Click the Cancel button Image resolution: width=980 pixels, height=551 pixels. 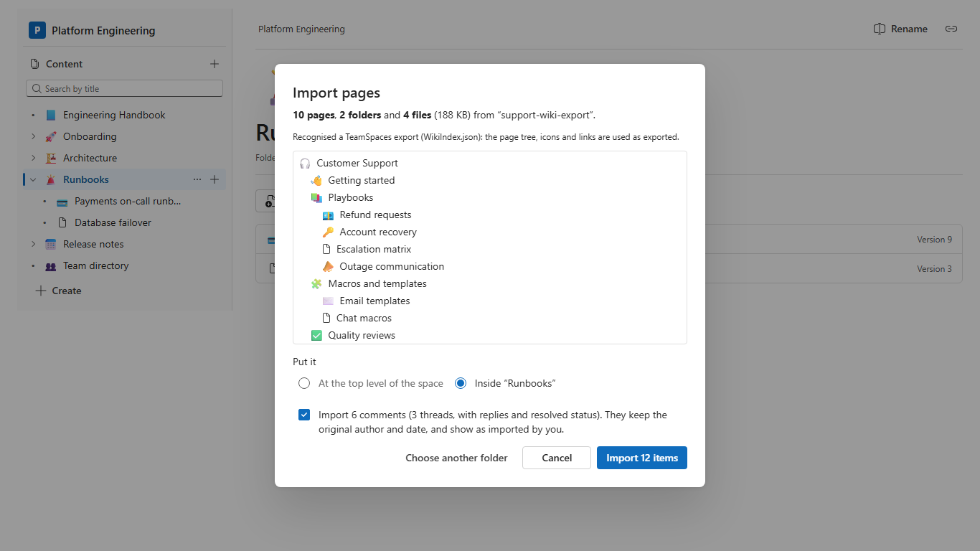(x=557, y=458)
